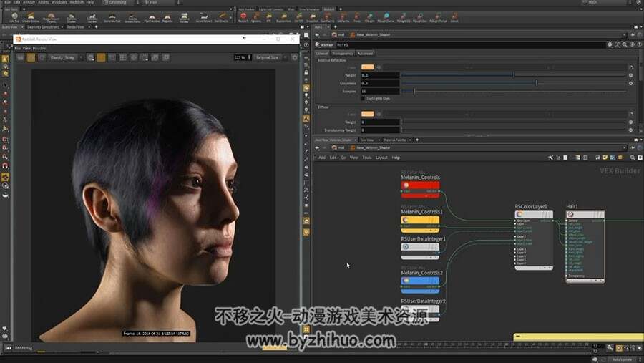Click the key icon near the timeline end
Image resolution: width=644 pixels, height=363 pixels.
(610, 348)
